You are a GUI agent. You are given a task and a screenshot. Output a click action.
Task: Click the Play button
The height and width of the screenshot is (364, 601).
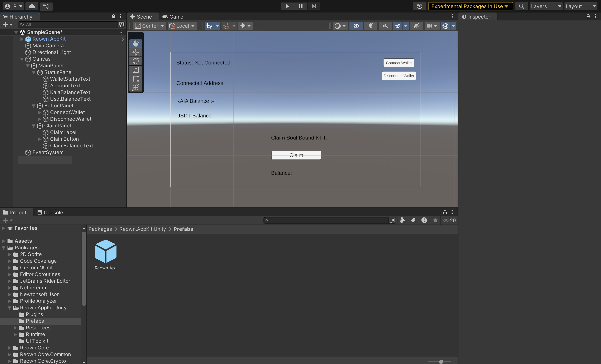(287, 6)
